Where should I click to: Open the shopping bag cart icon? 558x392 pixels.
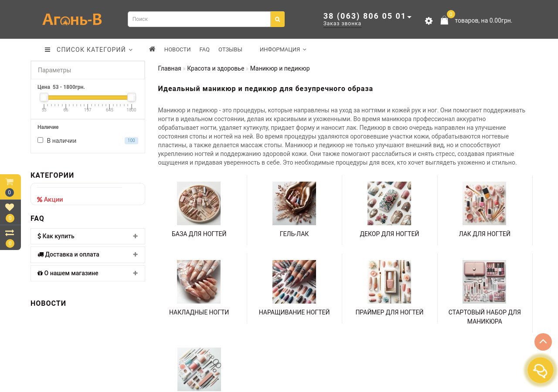[x=444, y=20]
